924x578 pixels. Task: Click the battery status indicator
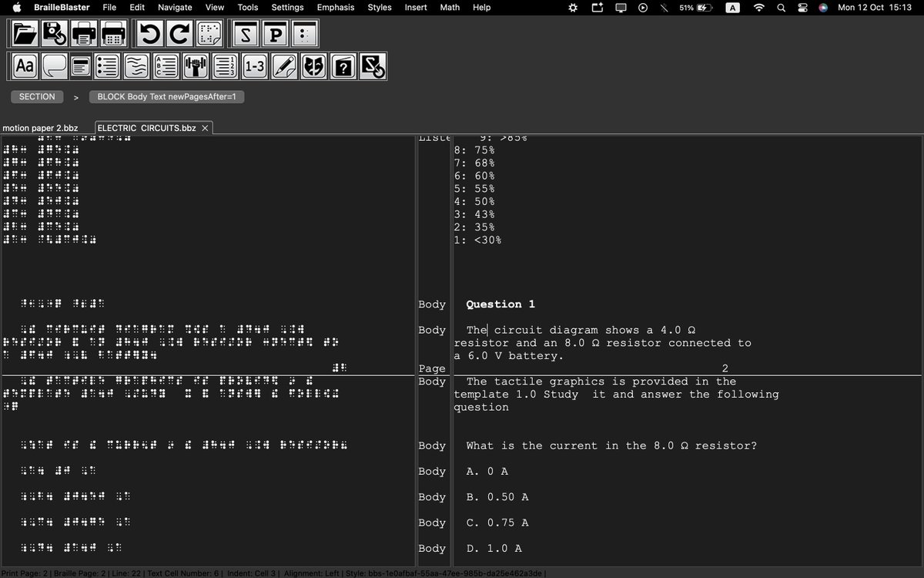tap(695, 8)
